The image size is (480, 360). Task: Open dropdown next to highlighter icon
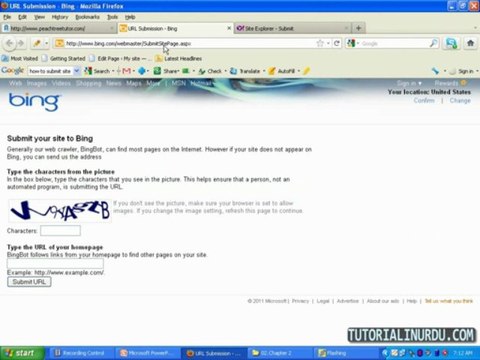pos(46,43)
